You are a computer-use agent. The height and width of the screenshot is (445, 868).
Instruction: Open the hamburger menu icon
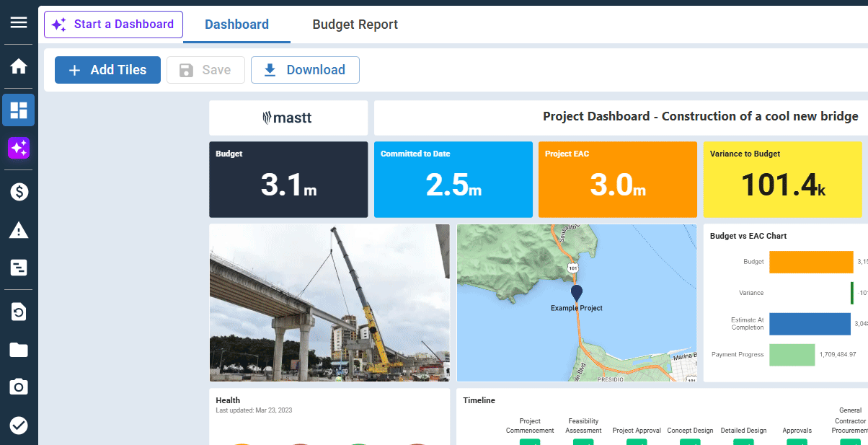click(x=19, y=22)
